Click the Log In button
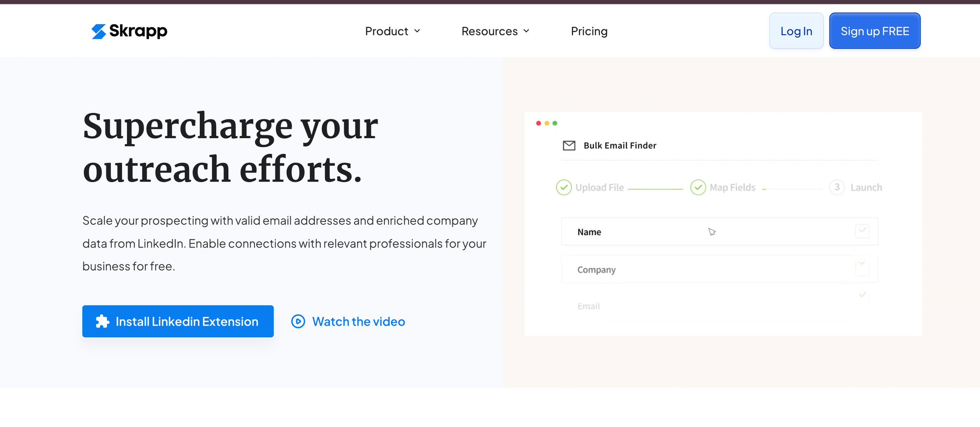 tap(796, 31)
